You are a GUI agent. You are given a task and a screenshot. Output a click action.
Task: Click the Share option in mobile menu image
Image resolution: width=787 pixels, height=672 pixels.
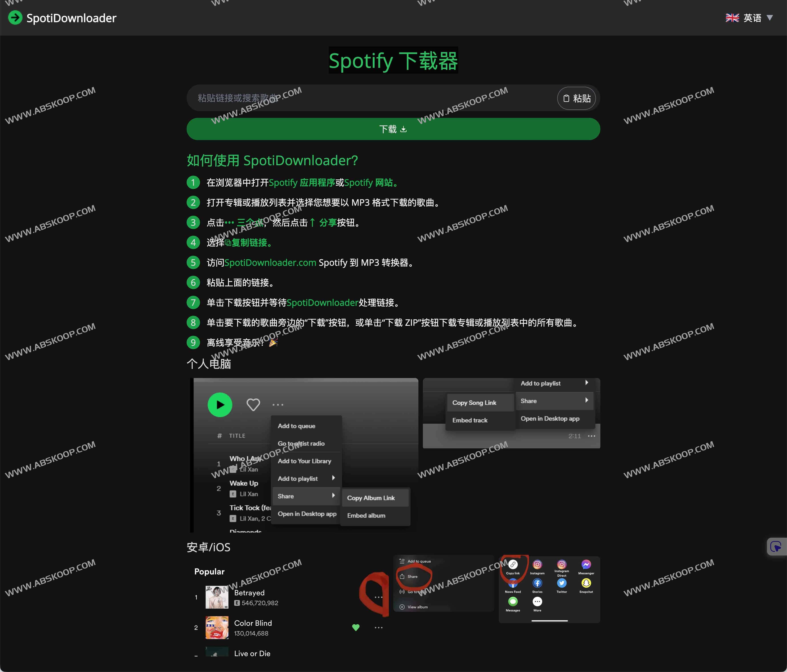coord(409,576)
